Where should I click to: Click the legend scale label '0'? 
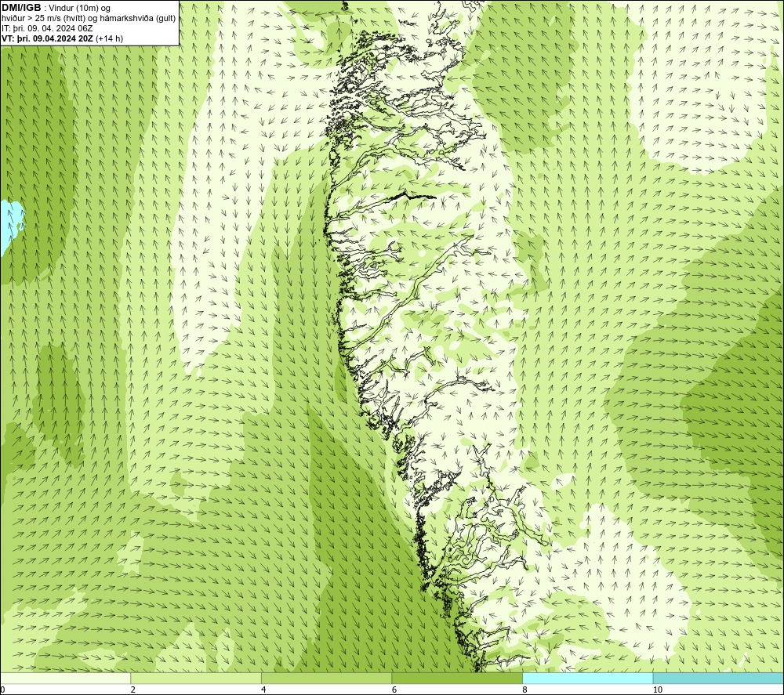point(3,690)
